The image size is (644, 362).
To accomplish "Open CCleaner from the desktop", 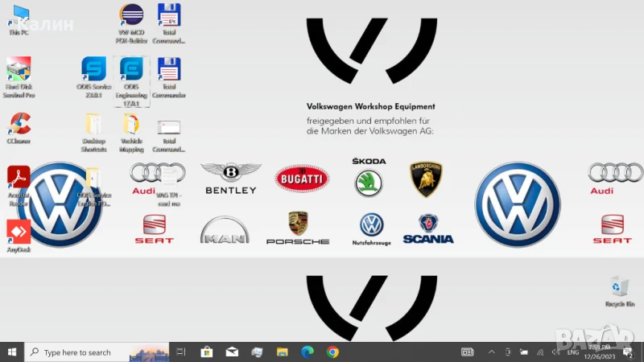I will (19, 124).
